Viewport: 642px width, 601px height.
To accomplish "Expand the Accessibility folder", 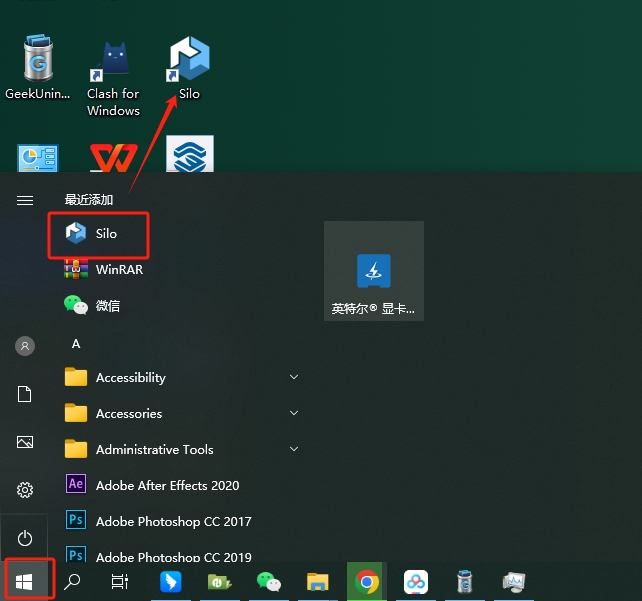I will pos(182,377).
